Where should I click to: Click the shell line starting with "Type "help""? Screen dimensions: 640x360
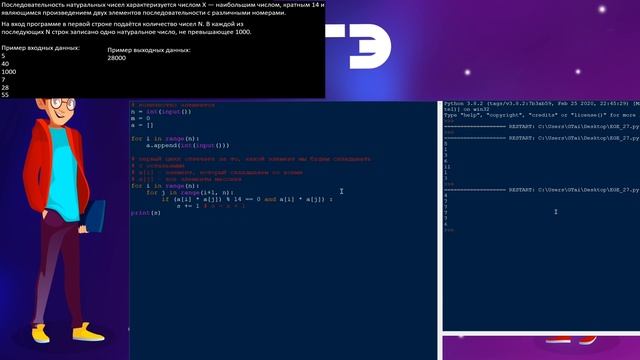point(540,115)
